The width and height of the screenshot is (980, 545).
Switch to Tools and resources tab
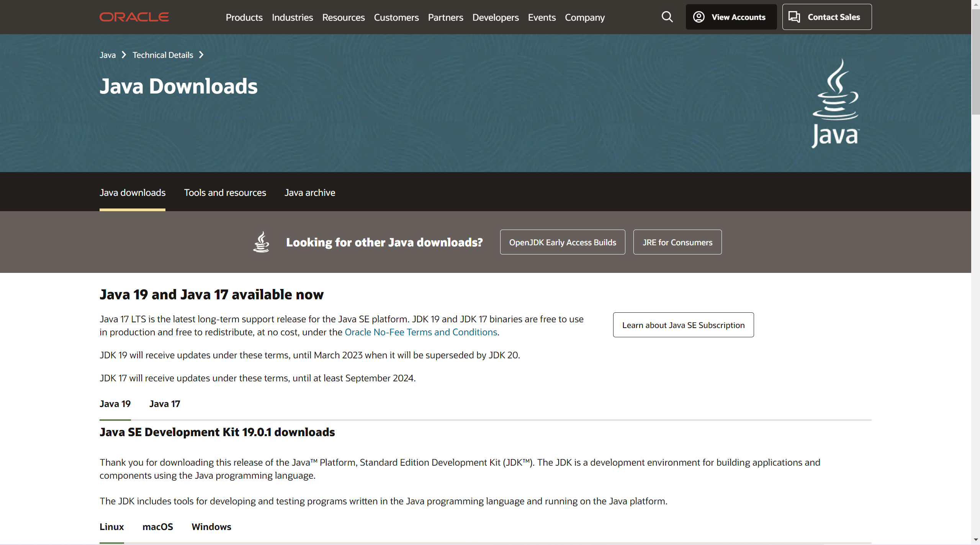(x=225, y=192)
